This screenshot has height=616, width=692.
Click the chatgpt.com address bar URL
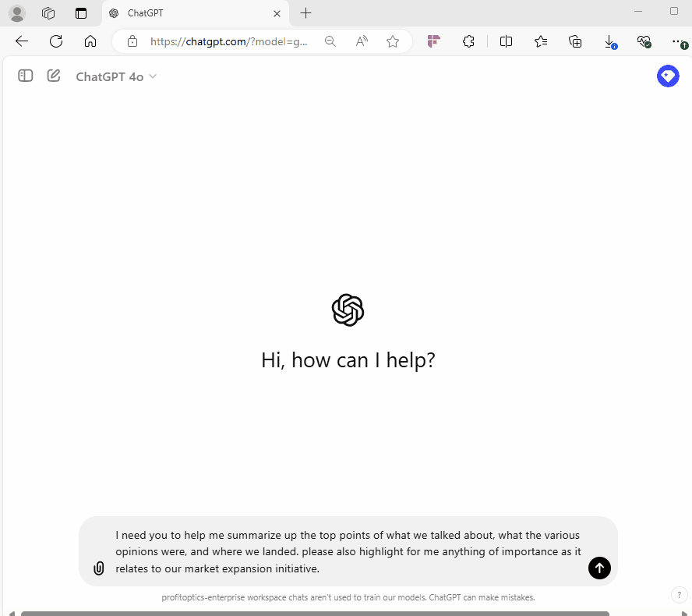228,41
